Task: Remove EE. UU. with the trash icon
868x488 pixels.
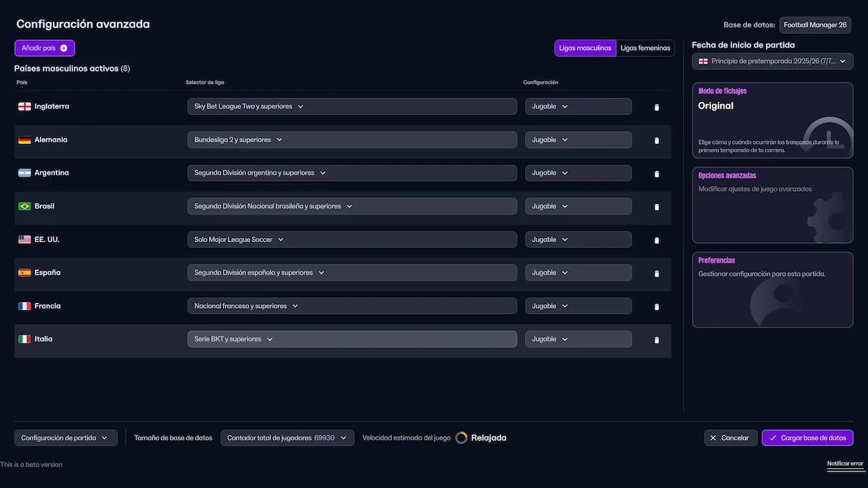Action: [657, 240]
